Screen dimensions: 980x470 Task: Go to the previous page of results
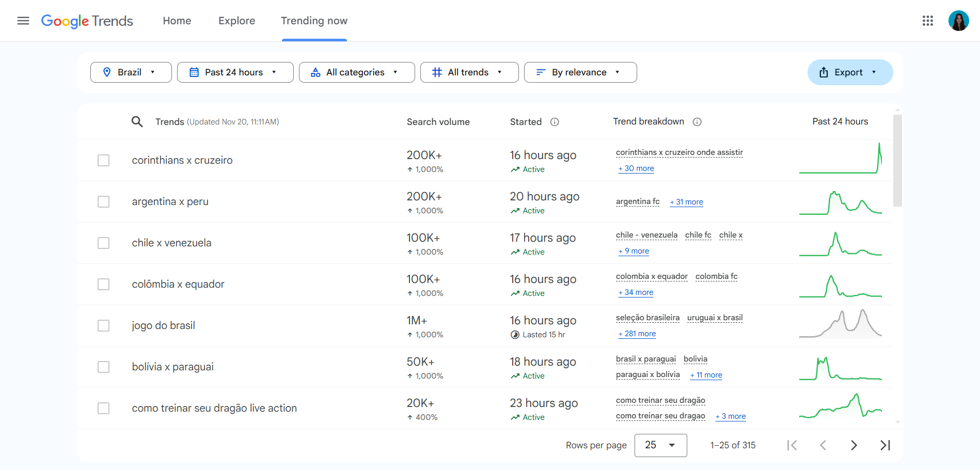point(823,445)
